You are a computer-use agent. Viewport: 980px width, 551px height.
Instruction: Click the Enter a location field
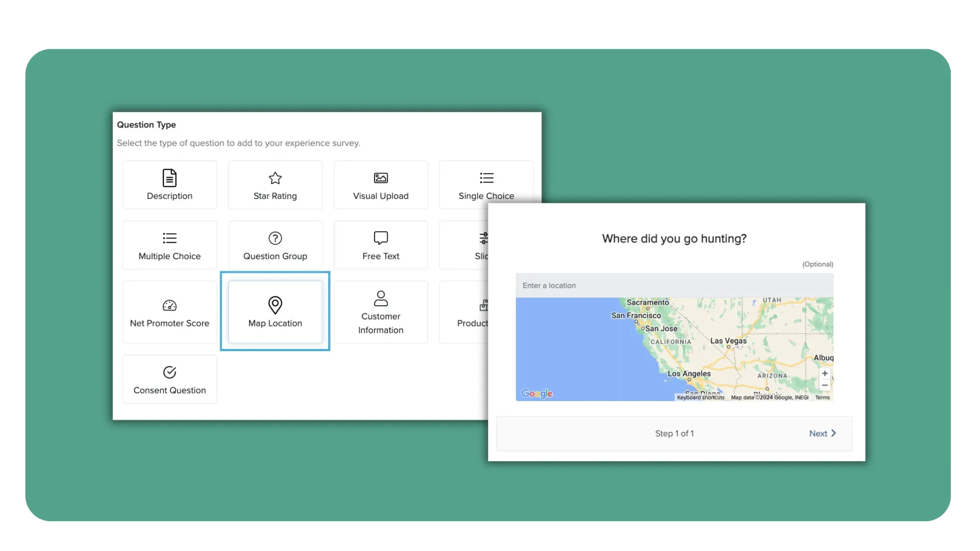(x=674, y=286)
